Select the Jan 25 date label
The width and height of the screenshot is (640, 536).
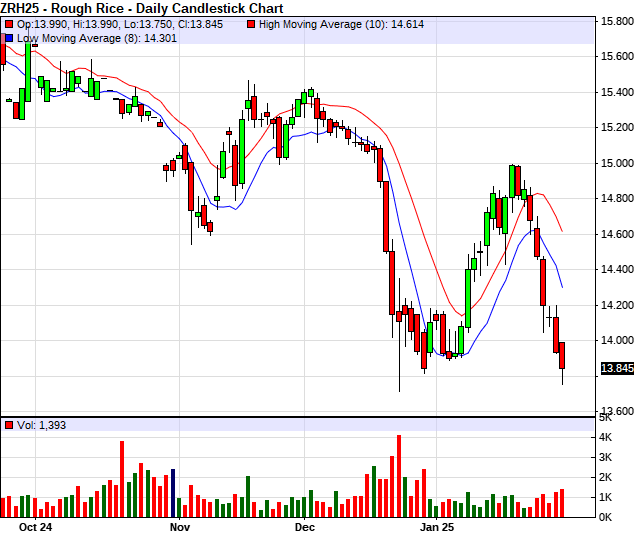(x=437, y=525)
